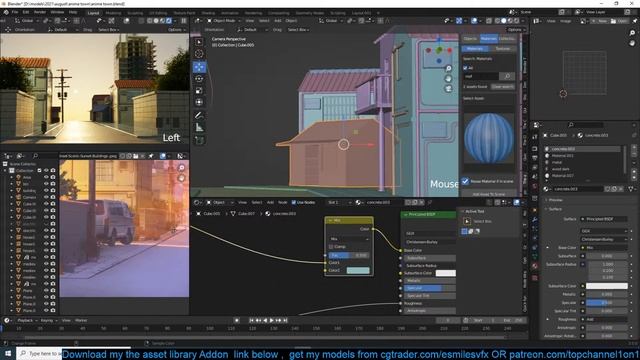Switch left viewport to solid shading
The width and height of the screenshot is (640, 360).
pos(156,20)
